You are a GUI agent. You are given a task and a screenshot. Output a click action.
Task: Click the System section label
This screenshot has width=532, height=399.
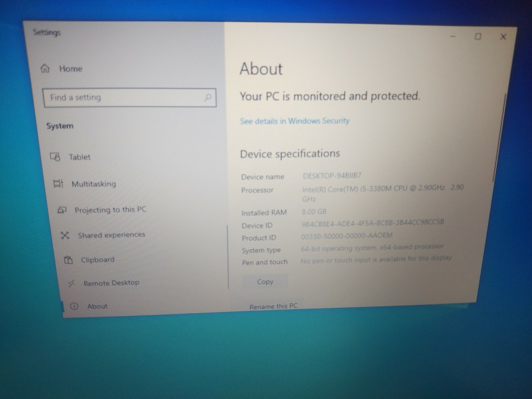[x=60, y=126]
